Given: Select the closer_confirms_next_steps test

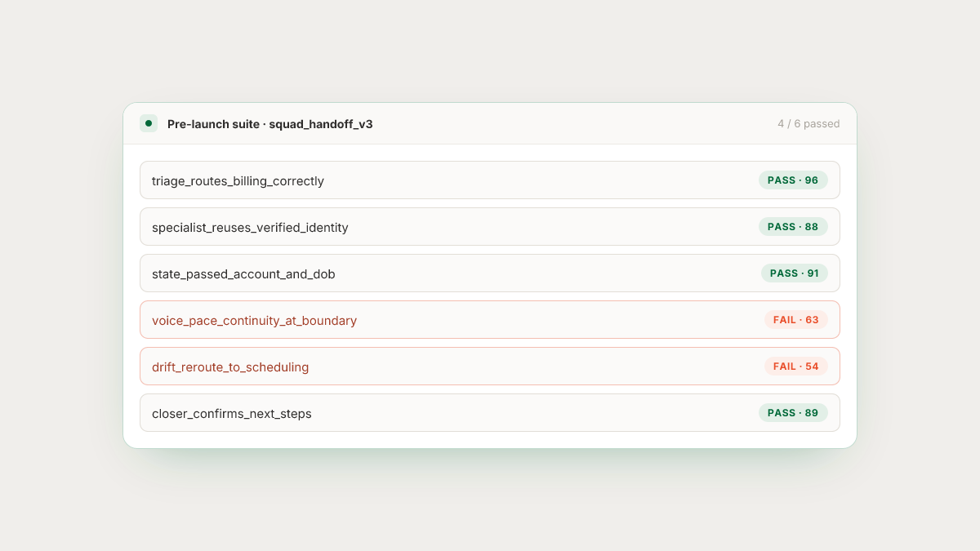Looking at the screenshot, I should point(490,413).
